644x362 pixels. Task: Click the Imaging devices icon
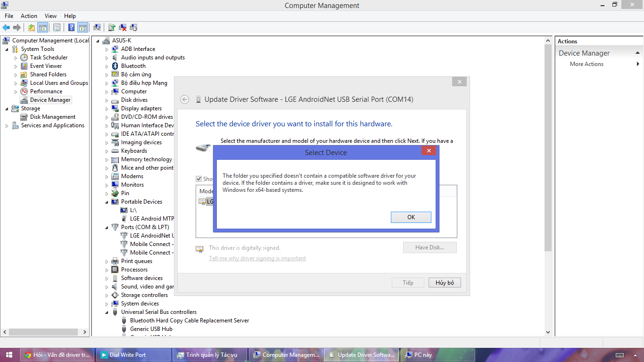coord(115,142)
